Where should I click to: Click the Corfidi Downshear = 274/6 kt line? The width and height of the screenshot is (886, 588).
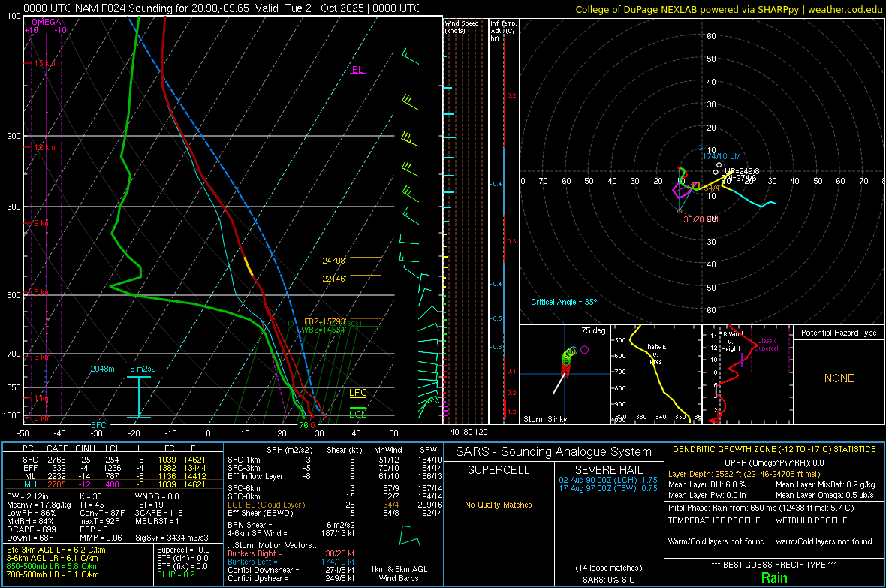[x=291, y=570]
